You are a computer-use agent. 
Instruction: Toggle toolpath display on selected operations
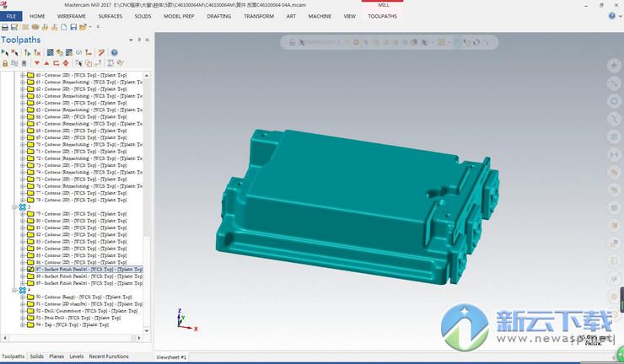click(14, 63)
